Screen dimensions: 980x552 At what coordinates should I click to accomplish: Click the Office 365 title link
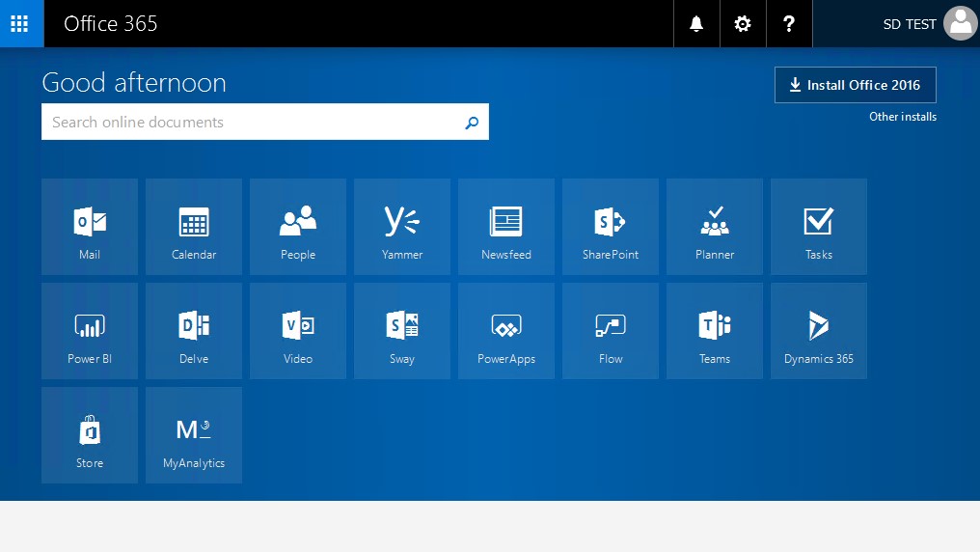pyautogui.click(x=111, y=24)
